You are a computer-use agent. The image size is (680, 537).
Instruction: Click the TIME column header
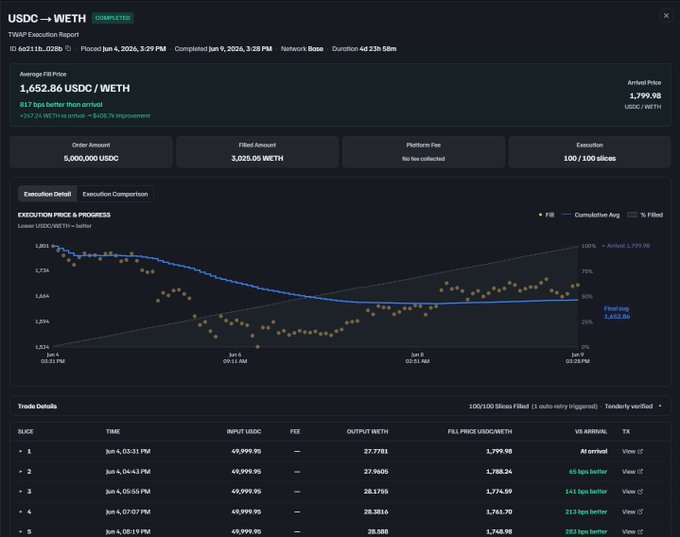(x=113, y=432)
